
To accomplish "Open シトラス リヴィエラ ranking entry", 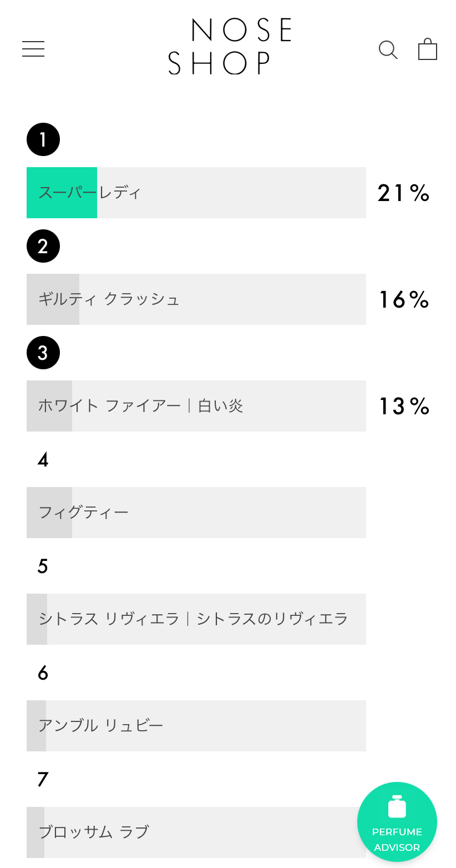I will click(196, 619).
